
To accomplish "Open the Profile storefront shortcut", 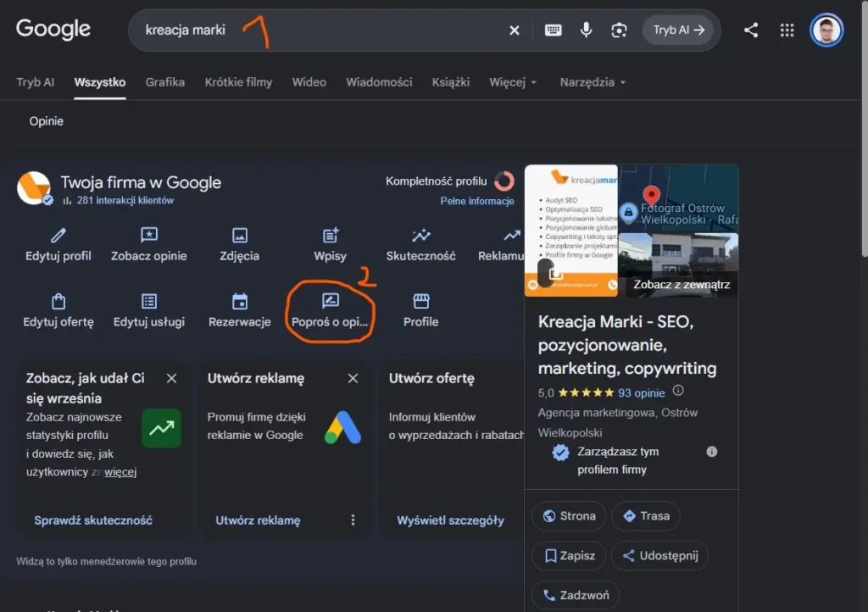I will click(x=421, y=310).
